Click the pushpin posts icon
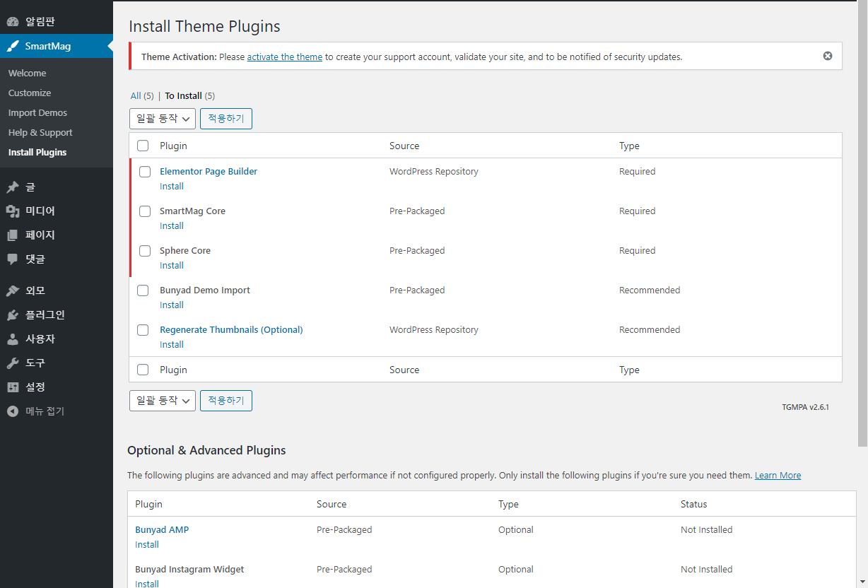 (x=13, y=187)
